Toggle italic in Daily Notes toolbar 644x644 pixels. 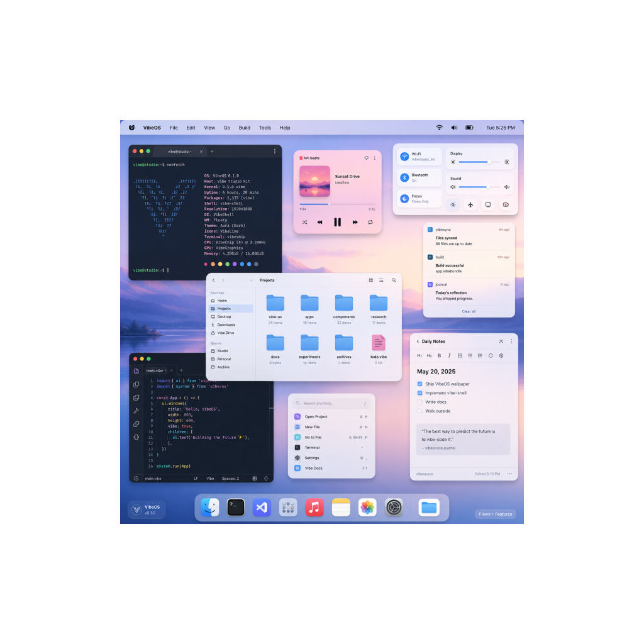point(449,356)
